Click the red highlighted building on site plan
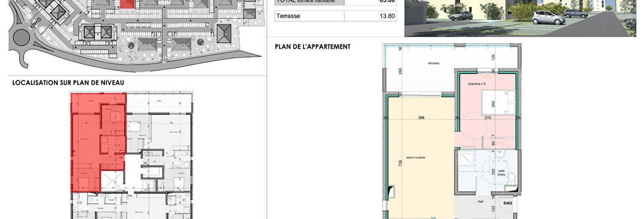644x219 pixels. coord(127,4)
